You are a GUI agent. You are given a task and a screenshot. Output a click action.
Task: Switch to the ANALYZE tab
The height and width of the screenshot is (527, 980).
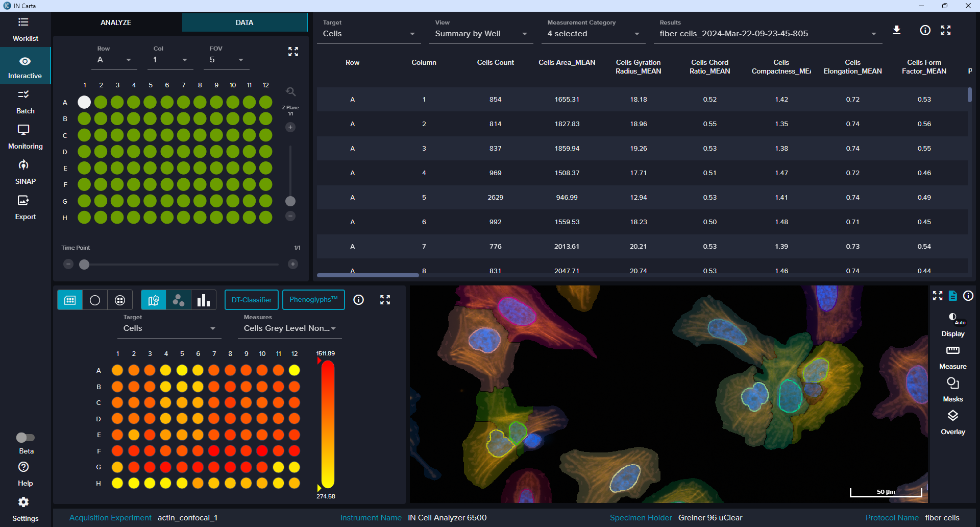(x=116, y=22)
